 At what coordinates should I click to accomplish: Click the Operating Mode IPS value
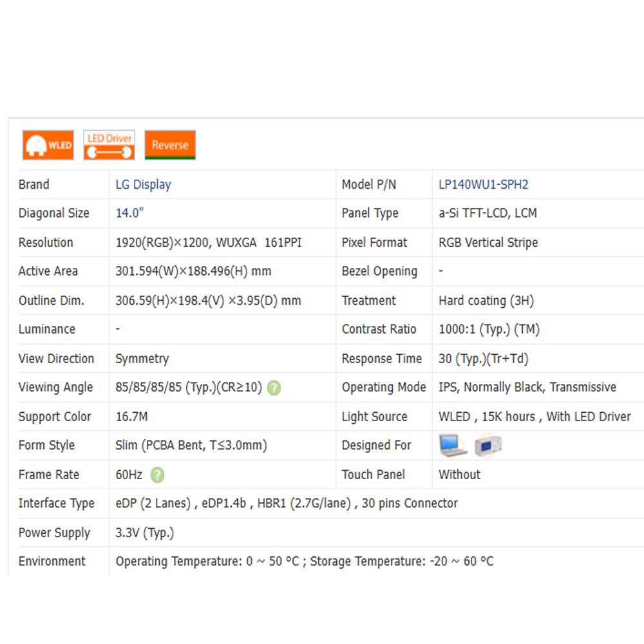(x=527, y=388)
